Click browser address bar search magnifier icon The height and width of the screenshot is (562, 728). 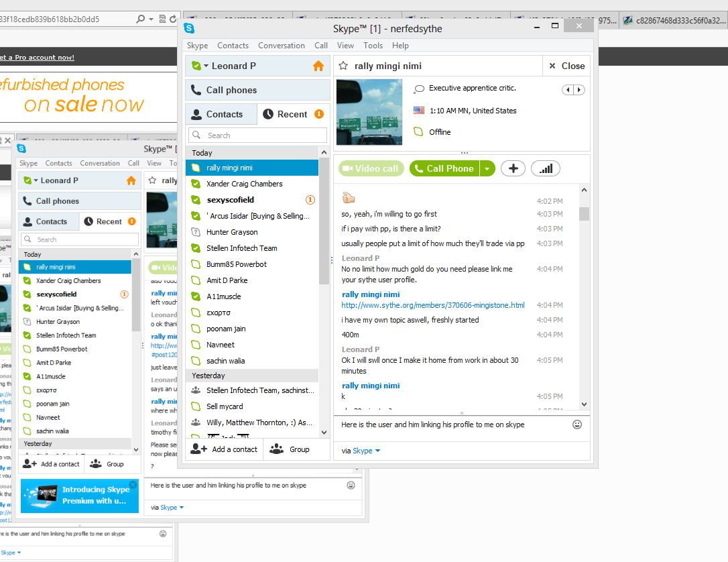(x=140, y=19)
